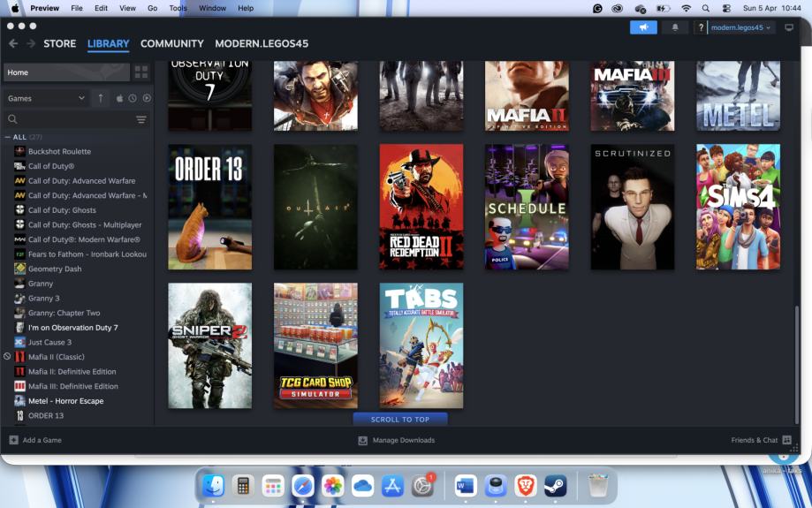
Task: Click the Manage Downloads icon
Action: pos(362,440)
